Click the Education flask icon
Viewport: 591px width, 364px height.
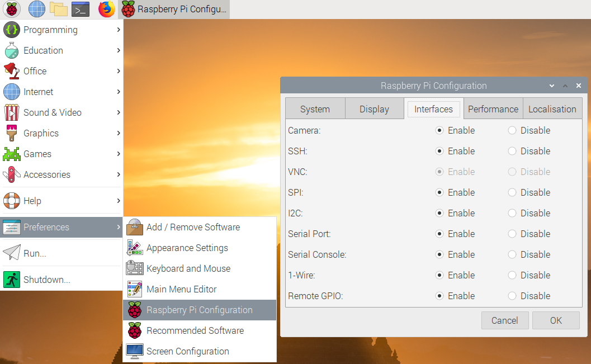pos(12,50)
